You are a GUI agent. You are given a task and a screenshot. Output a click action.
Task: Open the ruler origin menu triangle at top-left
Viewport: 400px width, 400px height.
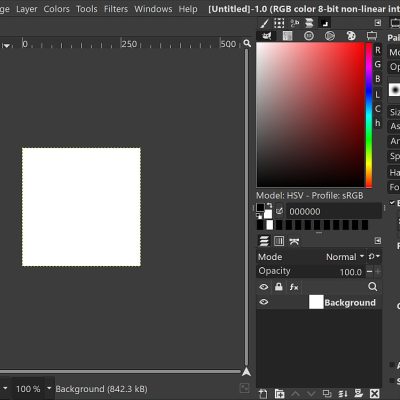[x=6, y=45]
